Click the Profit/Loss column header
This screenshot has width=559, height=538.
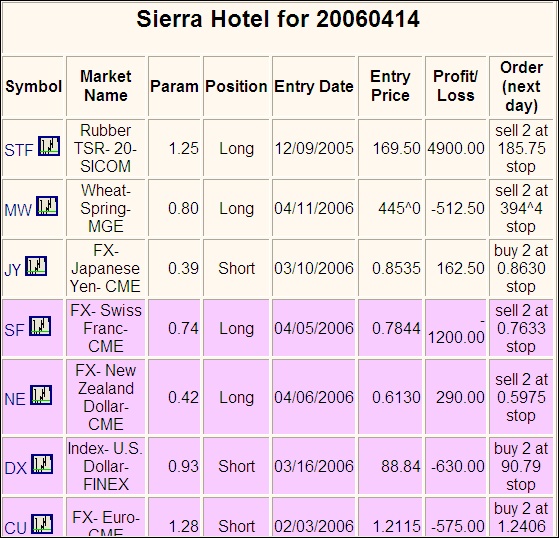click(456, 86)
